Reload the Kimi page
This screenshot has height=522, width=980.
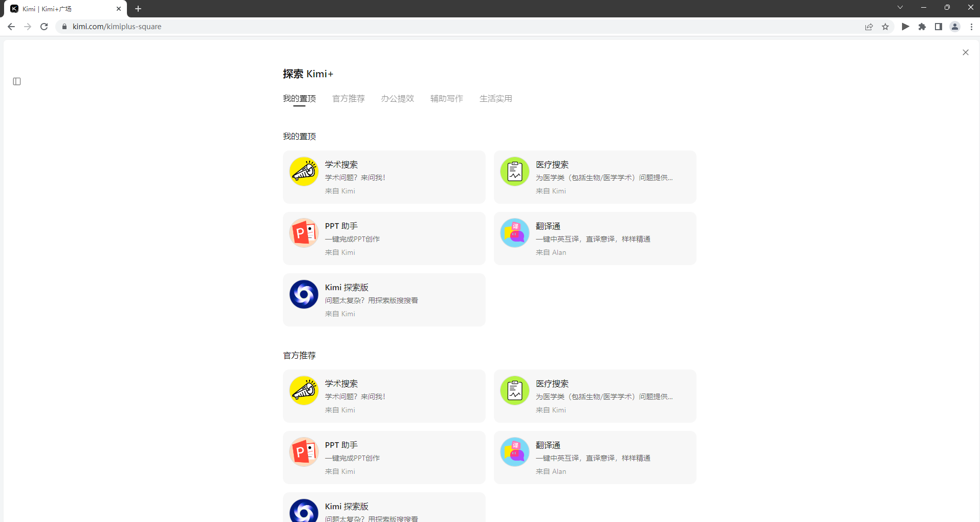click(x=44, y=27)
